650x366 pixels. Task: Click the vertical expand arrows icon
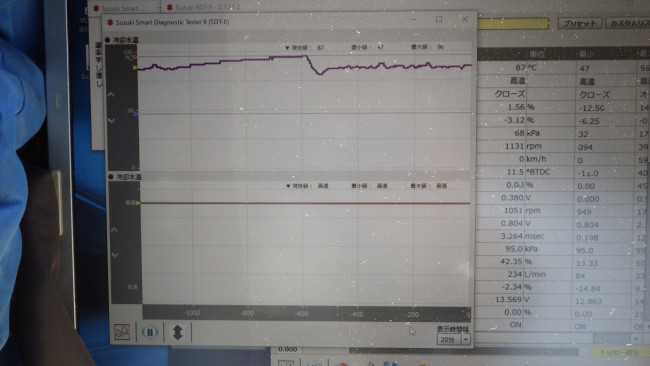(177, 332)
